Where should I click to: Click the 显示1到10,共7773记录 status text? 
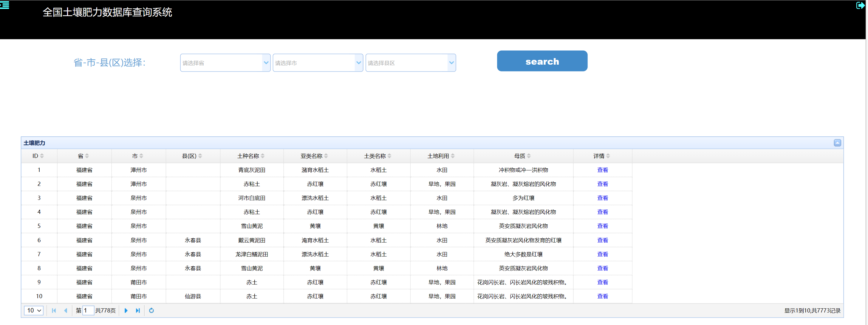(812, 310)
